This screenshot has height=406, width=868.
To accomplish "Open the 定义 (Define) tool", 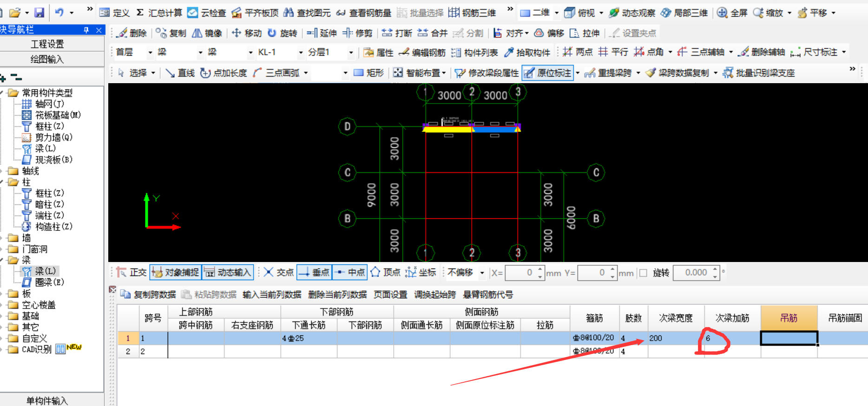I will (115, 13).
